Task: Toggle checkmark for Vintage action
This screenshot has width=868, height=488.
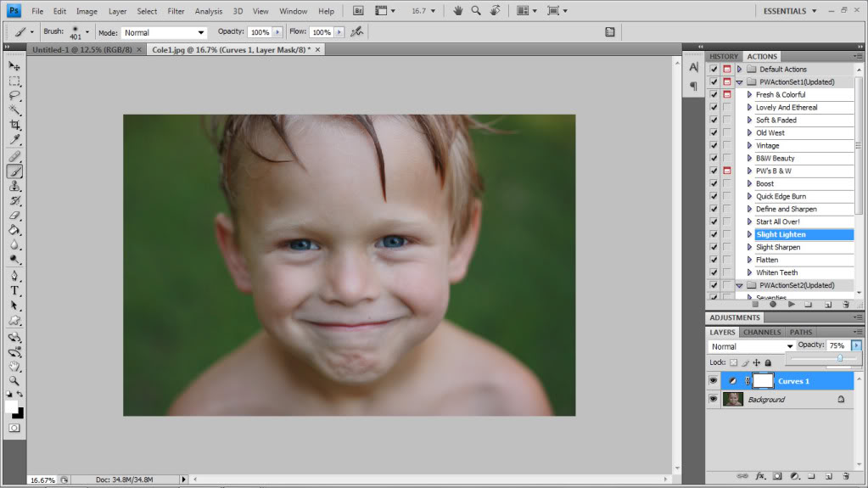Action: tap(714, 145)
